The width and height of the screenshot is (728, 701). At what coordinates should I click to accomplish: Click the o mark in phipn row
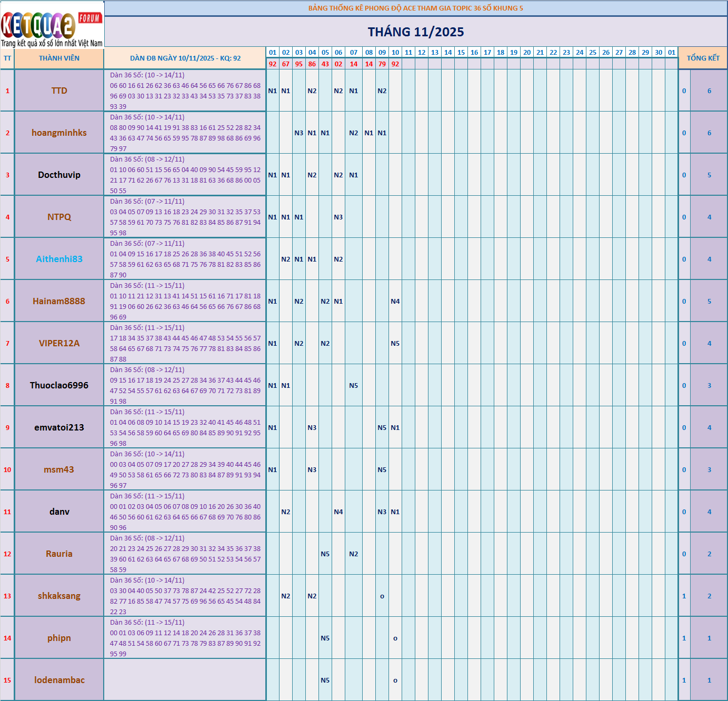coord(395,638)
